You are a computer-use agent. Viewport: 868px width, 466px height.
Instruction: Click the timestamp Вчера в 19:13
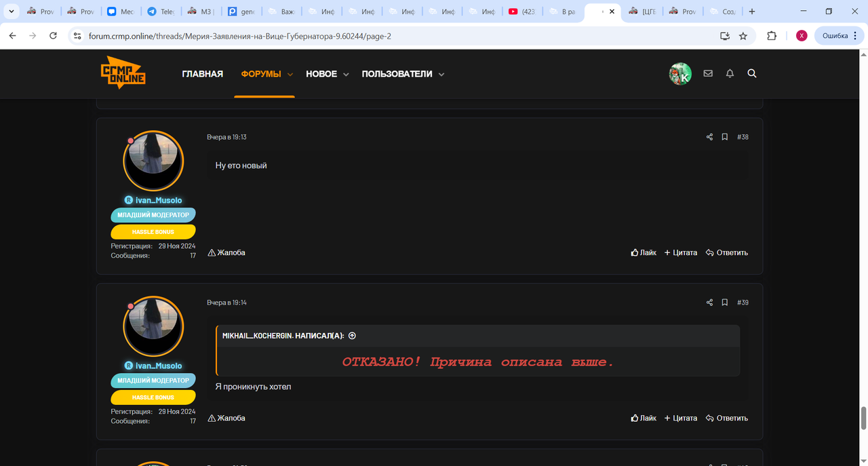226,137
